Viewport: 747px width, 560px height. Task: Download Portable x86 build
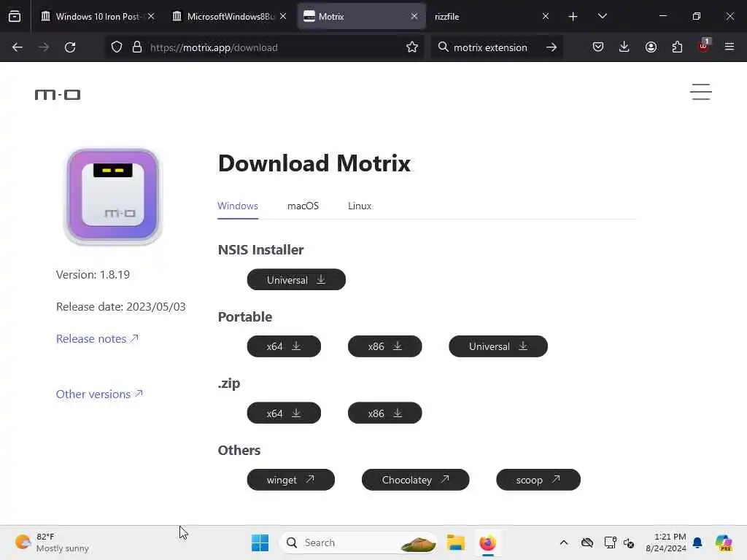click(x=385, y=346)
